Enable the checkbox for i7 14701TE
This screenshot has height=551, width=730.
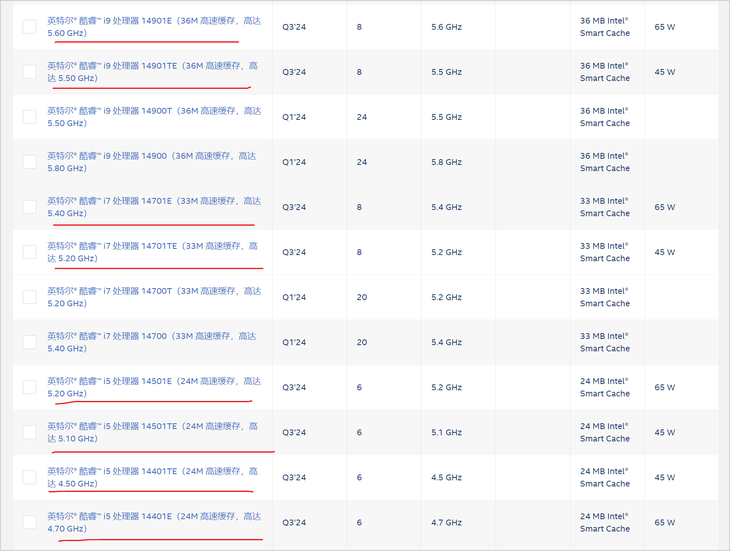30,252
